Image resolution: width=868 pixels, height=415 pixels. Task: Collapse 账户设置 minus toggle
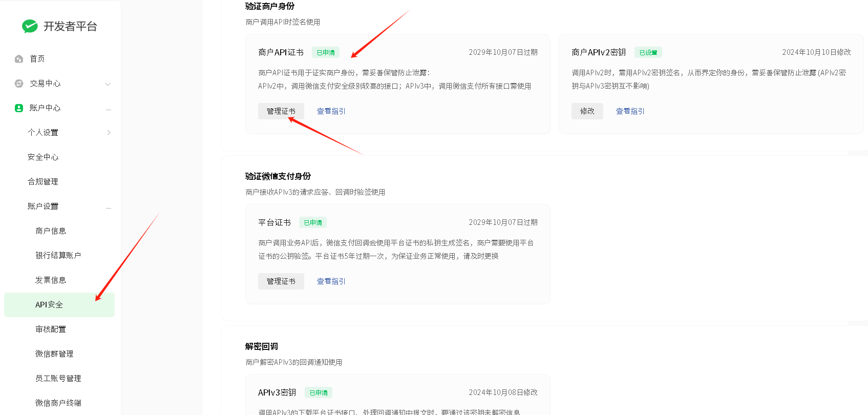(109, 208)
